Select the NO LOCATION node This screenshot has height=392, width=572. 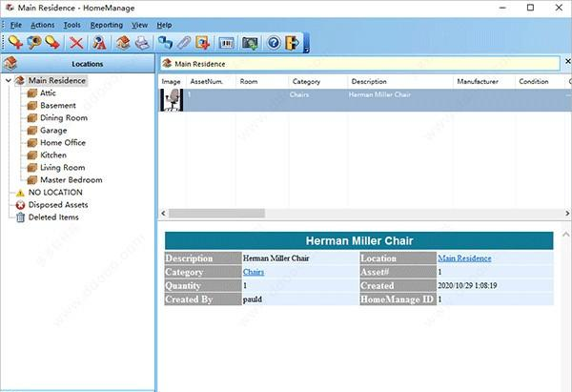[55, 192]
